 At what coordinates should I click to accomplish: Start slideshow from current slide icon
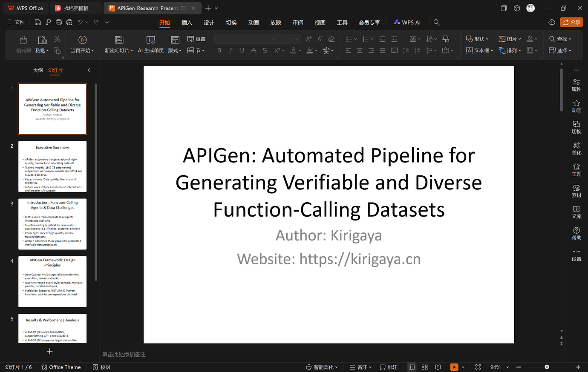click(x=82, y=40)
